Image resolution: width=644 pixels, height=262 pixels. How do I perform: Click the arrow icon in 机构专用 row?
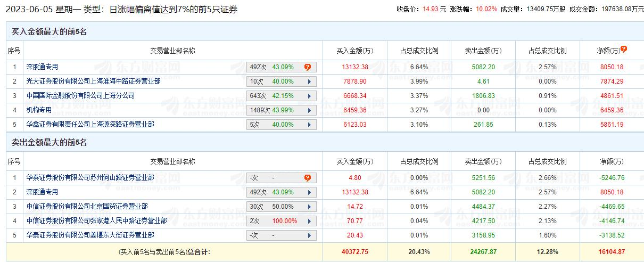[x=309, y=110]
